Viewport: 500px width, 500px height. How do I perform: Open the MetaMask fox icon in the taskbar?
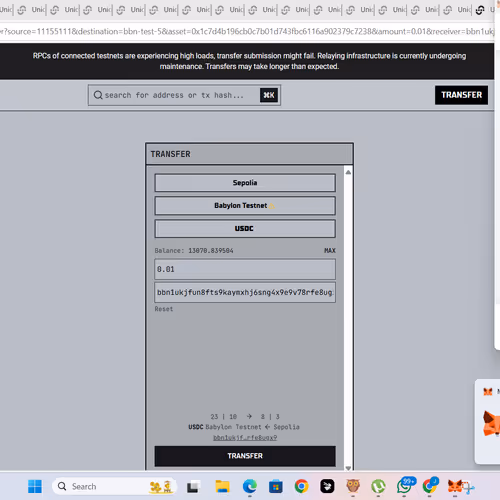[x=455, y=487]
